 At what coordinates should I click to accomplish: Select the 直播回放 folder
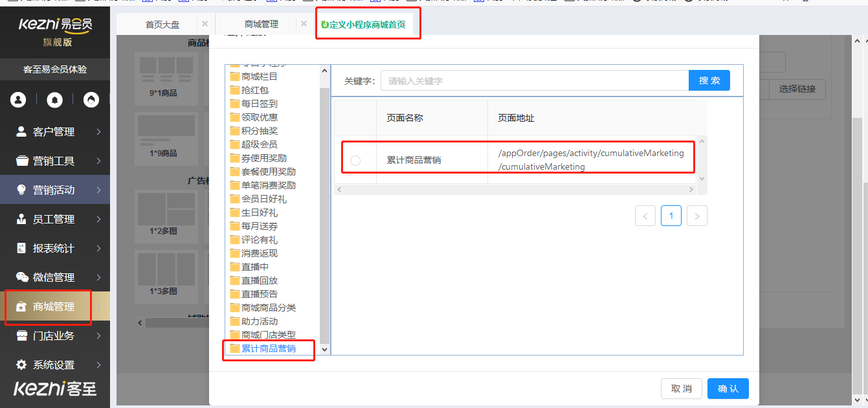(x=254, y=280)
